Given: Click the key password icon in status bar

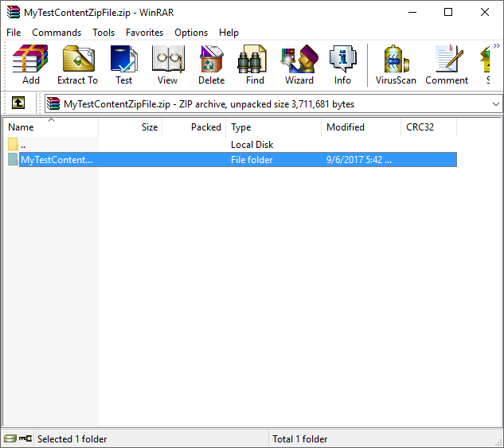Looking at the screenshot, I should 25,438.
